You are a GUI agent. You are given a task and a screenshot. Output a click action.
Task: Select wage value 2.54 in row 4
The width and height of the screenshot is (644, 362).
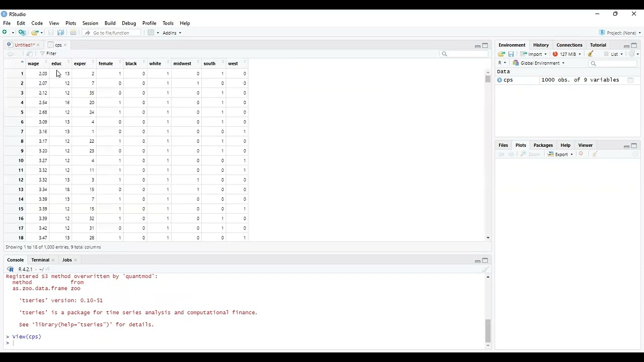tap(43, 103)
